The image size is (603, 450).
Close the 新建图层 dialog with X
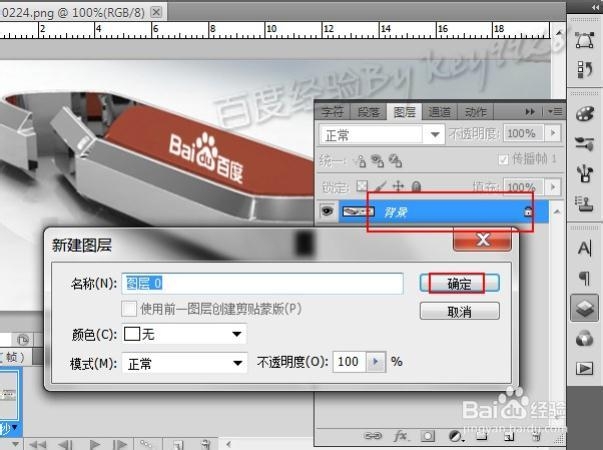click(483, 240)
